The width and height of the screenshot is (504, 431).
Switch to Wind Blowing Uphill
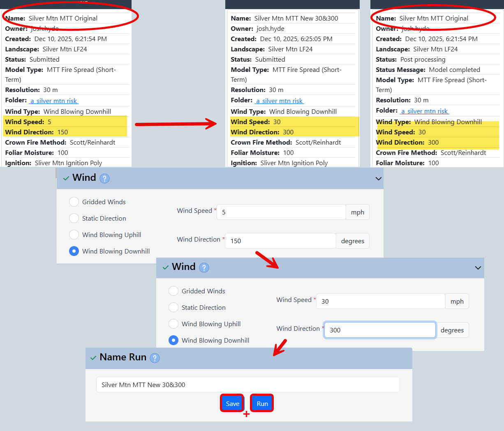pos(74,235)
